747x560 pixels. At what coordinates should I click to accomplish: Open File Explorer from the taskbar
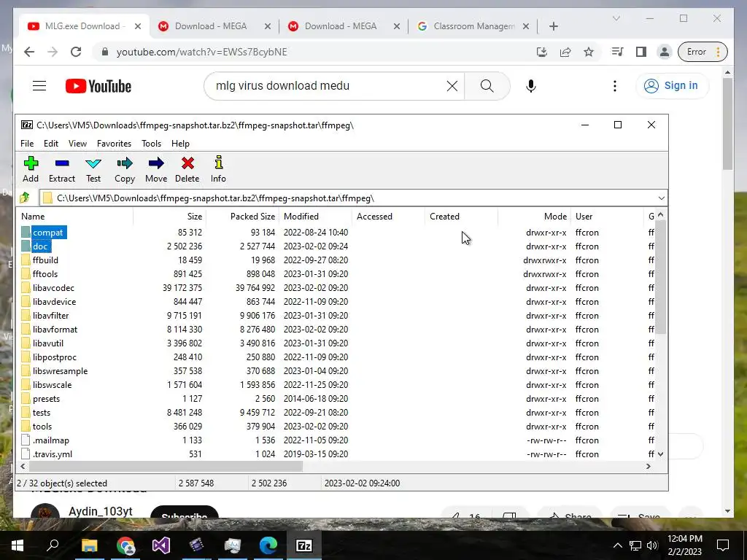tap(89, 545)
